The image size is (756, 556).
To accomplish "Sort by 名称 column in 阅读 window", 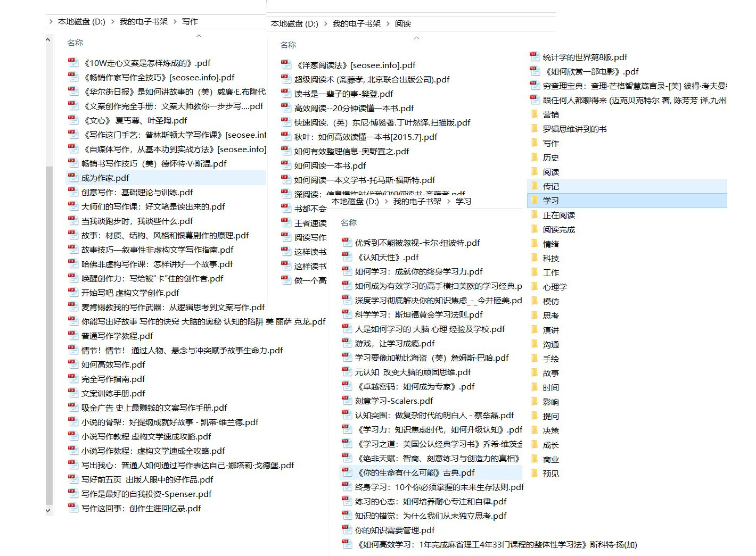I will (288, 45).
